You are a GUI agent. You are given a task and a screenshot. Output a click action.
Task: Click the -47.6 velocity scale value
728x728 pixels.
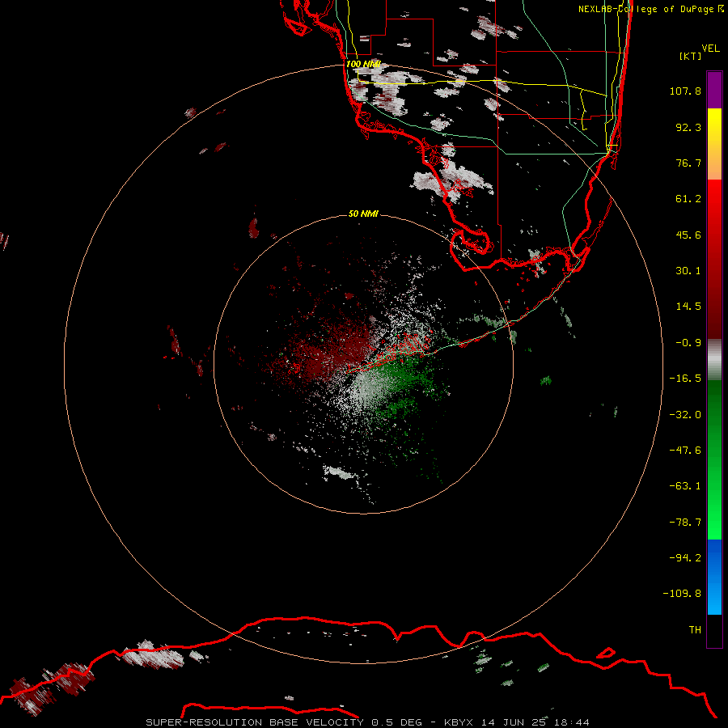tap(685, 451)
